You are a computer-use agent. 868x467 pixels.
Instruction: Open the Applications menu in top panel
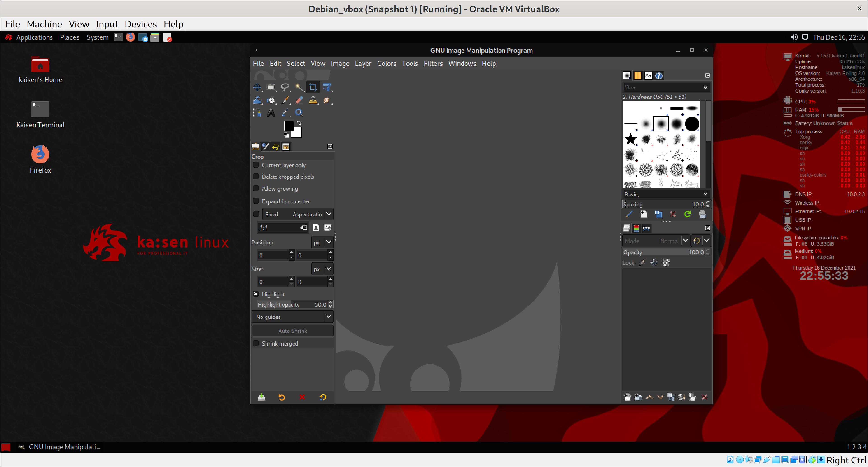(34, 37)
